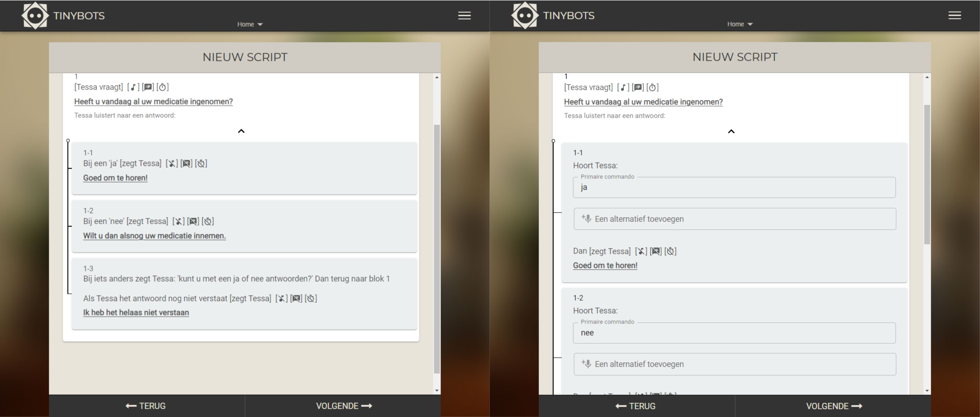980x417 pixels.
Task: Click VOLGENDE in the right window
Action: coord(834,406)
